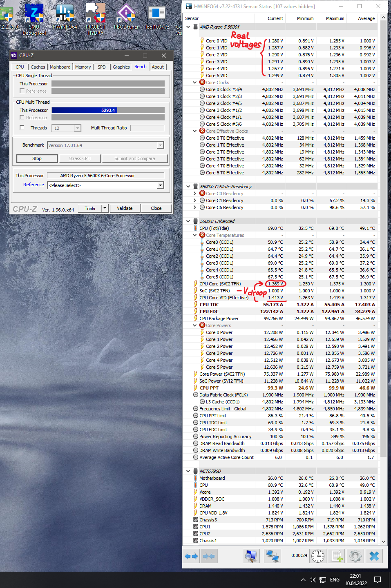Image resolution: width=391 pixels, height=588 pixels.
Task: Open the Benchmark version dropdown
Action: (160, 145)
